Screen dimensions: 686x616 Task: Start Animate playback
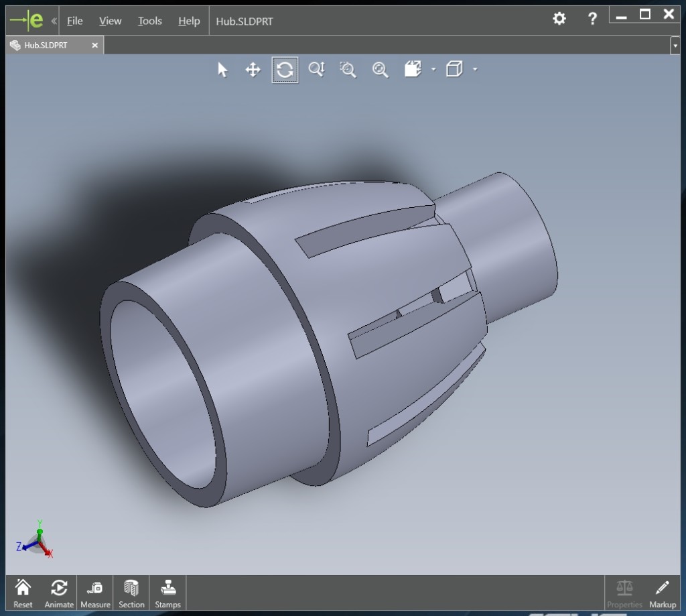coord(59,593)
